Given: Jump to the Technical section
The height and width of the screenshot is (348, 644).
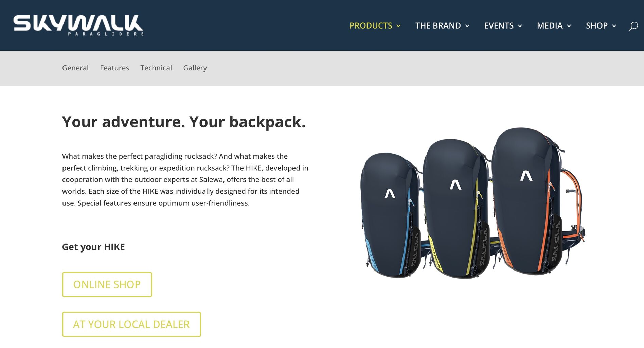Looking at the screenshot, I should pos(156,68).
